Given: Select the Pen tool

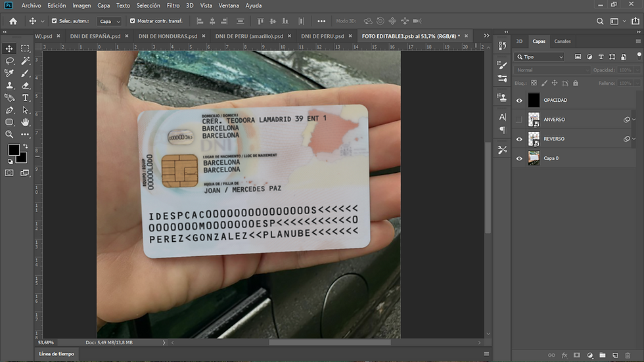Looking at the screenshot, I should pyautogui.click(x=9, y=110).
